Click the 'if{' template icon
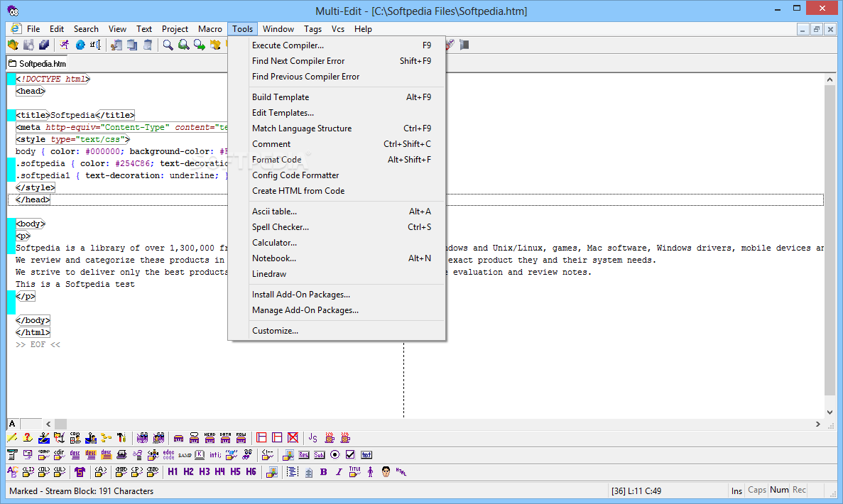 tap(95, 45)
